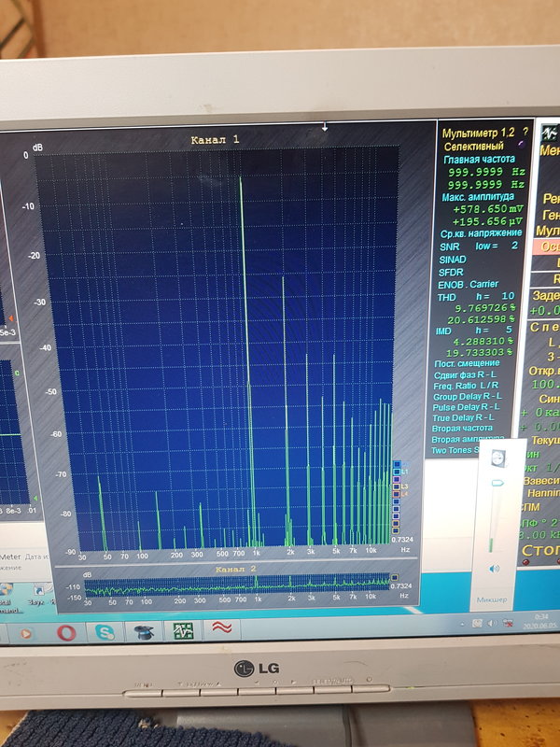The height and width of the screenshot is (747, 560).
Task: Adjust the system volume slider handle
Action: [497, 483]
